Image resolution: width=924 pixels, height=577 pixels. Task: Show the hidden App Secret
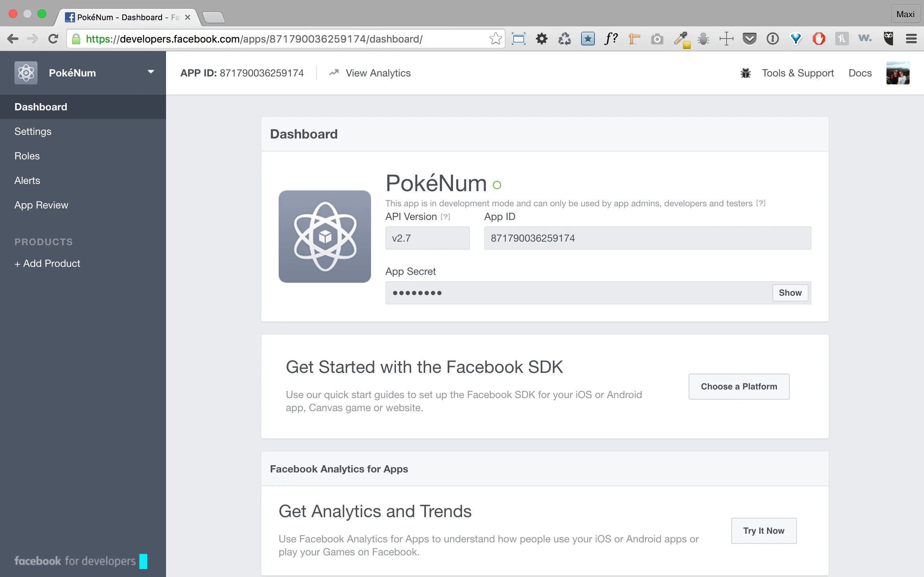tap(790, 293)
